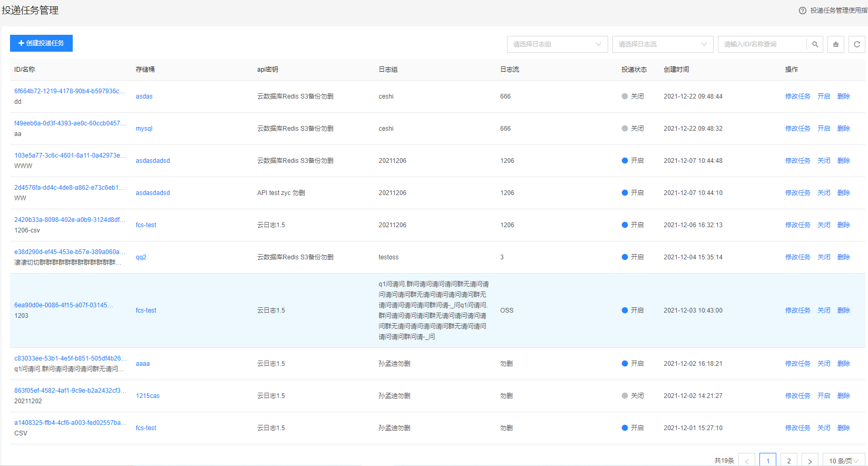Open the 10 条/页 page size dropdown

coord(844,461)
